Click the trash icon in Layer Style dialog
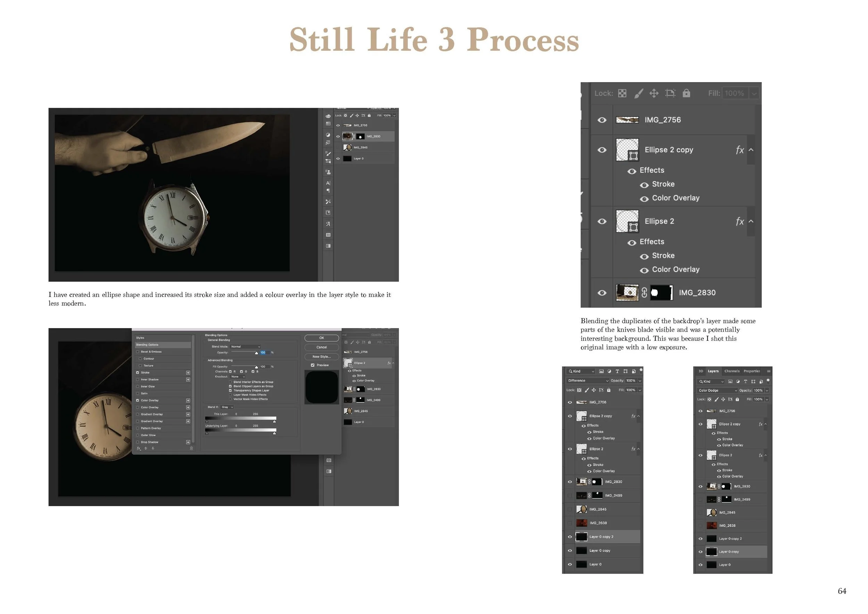 click(191, 448)
